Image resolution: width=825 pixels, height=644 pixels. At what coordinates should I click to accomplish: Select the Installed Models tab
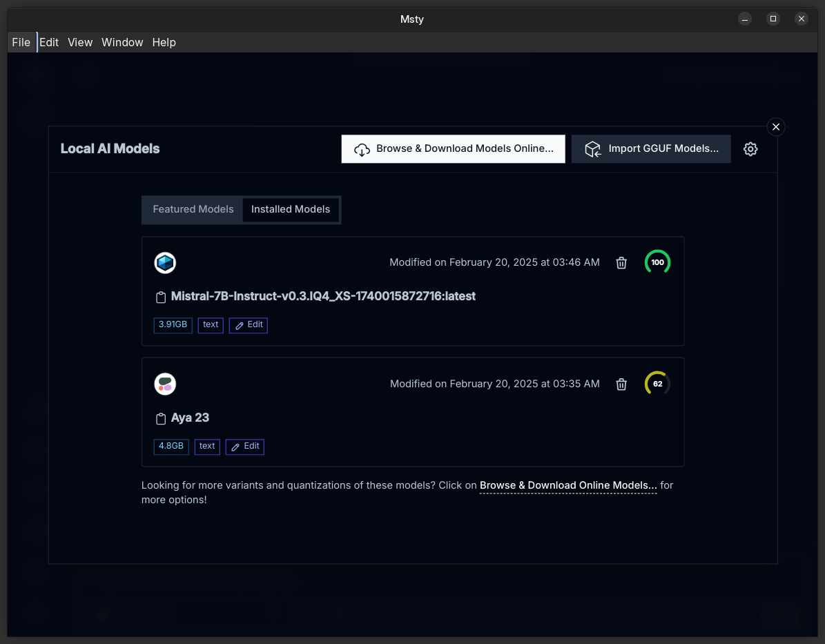click(x=291, y=209)
